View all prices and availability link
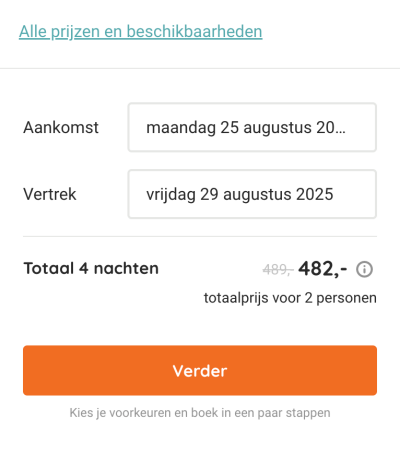 (x=140, y=32)
